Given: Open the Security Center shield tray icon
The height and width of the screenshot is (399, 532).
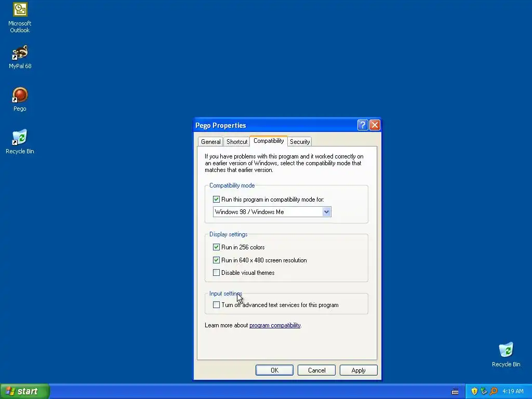Looking at the screenshot, I should tap(474, 391).
